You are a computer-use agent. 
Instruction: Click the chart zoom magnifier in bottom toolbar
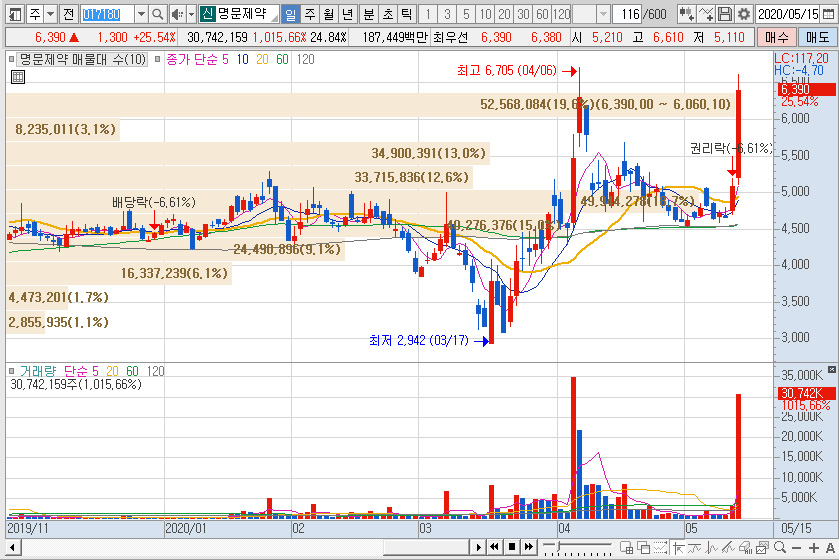(x=780, y=547)
